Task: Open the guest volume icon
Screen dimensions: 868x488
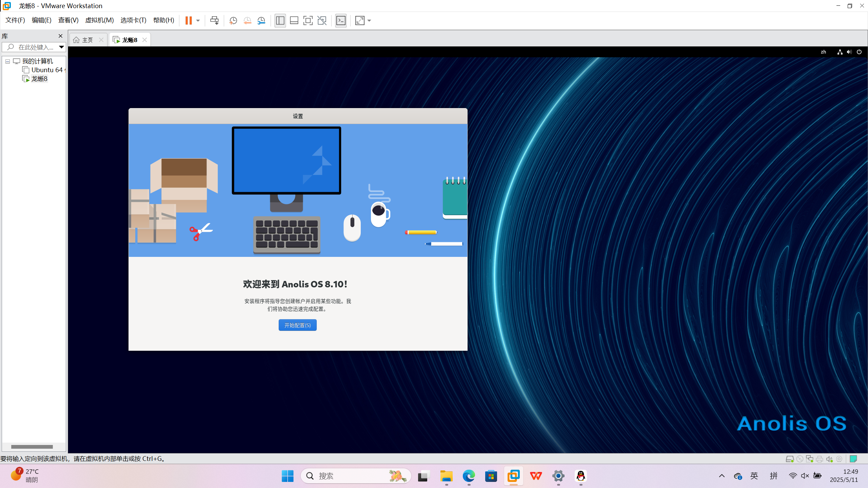Action: (x=849, y=52)
